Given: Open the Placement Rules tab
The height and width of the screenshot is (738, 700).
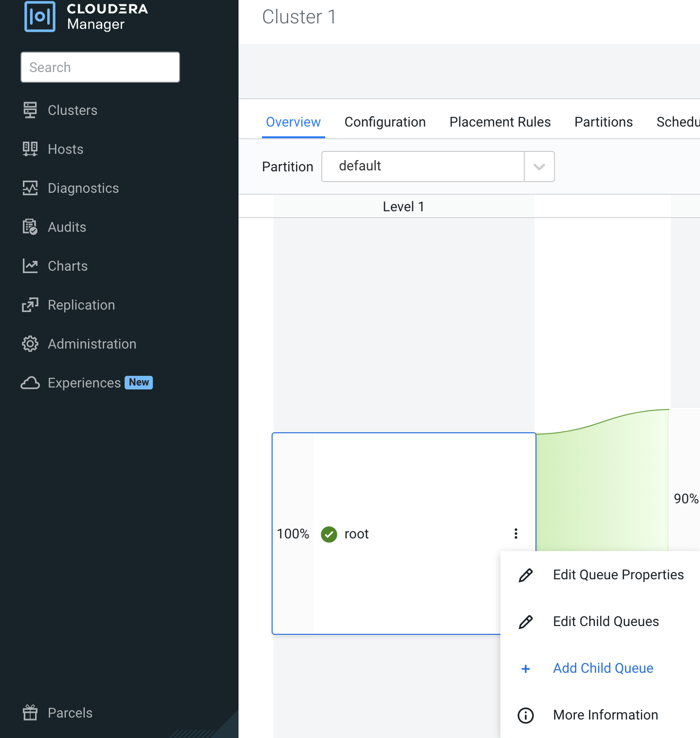Looking at the screenshot, I should (500, 122).
